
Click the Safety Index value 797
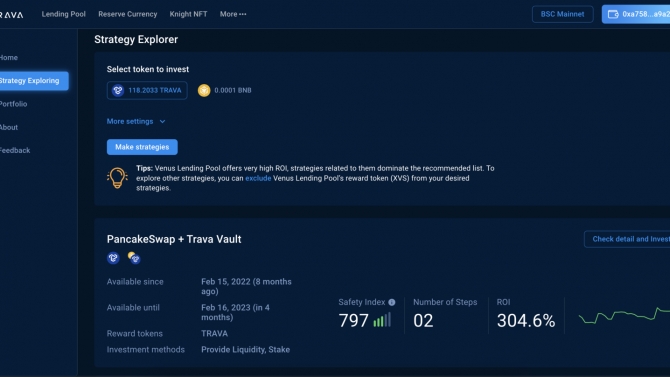point(353,321)
